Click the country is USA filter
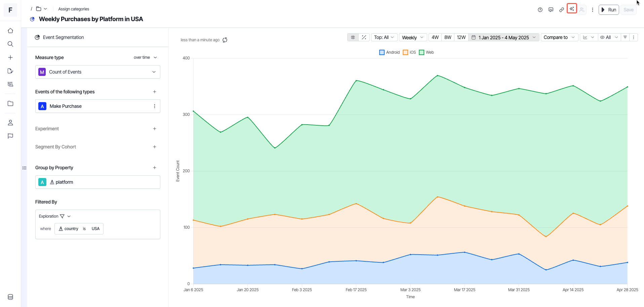 [79, 229]
